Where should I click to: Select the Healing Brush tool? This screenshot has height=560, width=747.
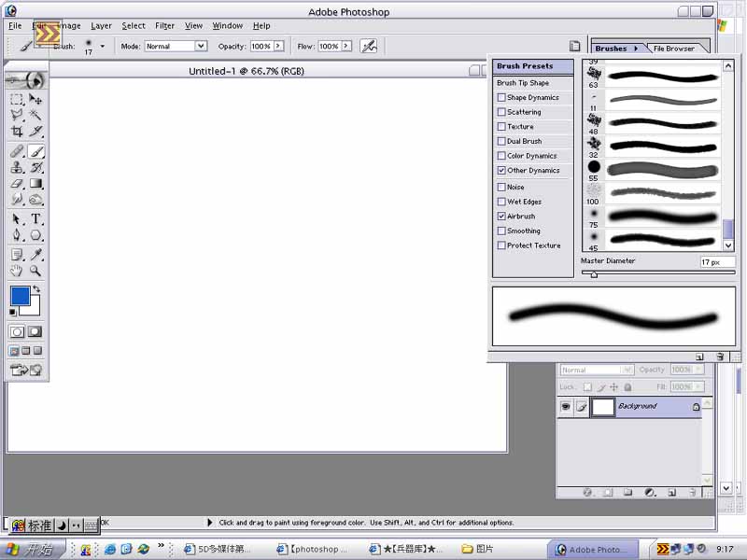(x=17, y=151)
